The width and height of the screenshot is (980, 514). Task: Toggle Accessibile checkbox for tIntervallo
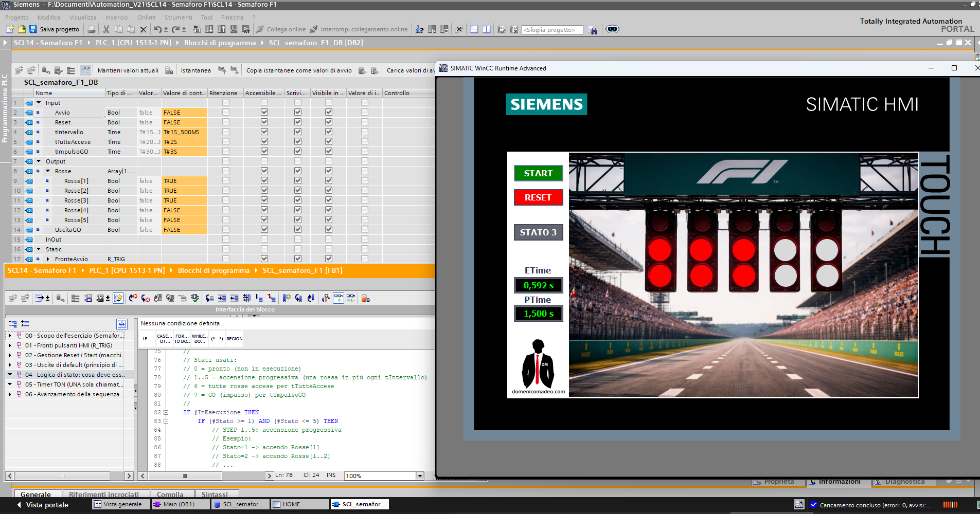[x=264, y=132]
